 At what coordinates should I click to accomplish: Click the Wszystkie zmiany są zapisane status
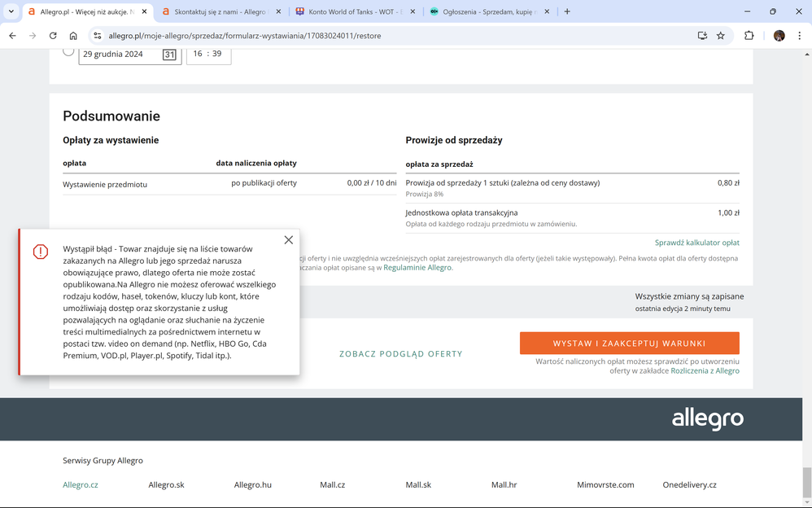[689, 296]
